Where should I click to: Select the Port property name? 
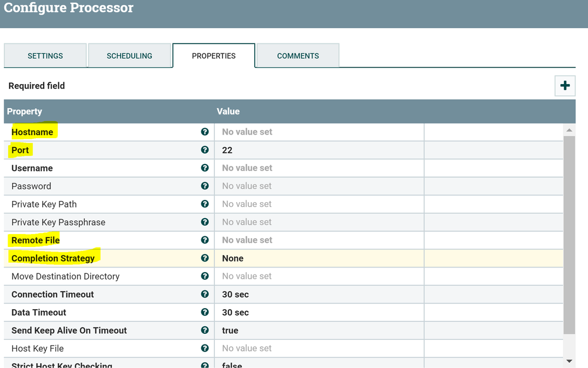(x=20, y=150)
